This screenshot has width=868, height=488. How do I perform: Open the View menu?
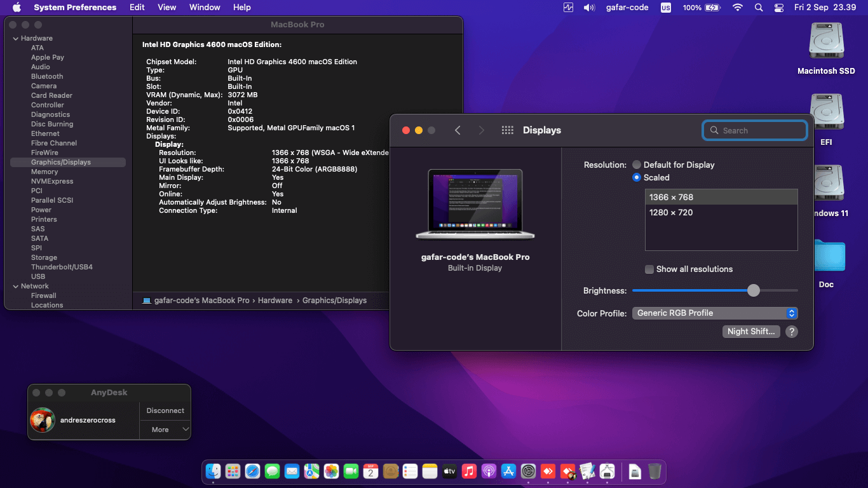pos(167,8)
